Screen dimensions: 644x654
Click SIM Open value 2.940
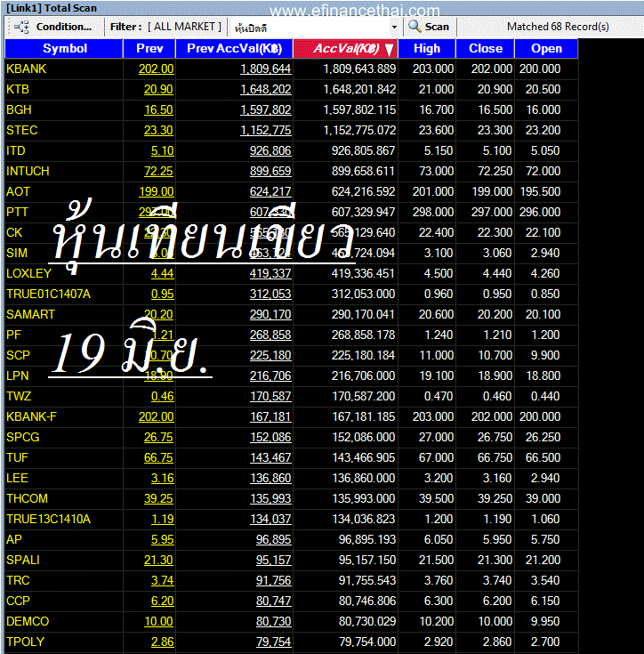[544, 253]
